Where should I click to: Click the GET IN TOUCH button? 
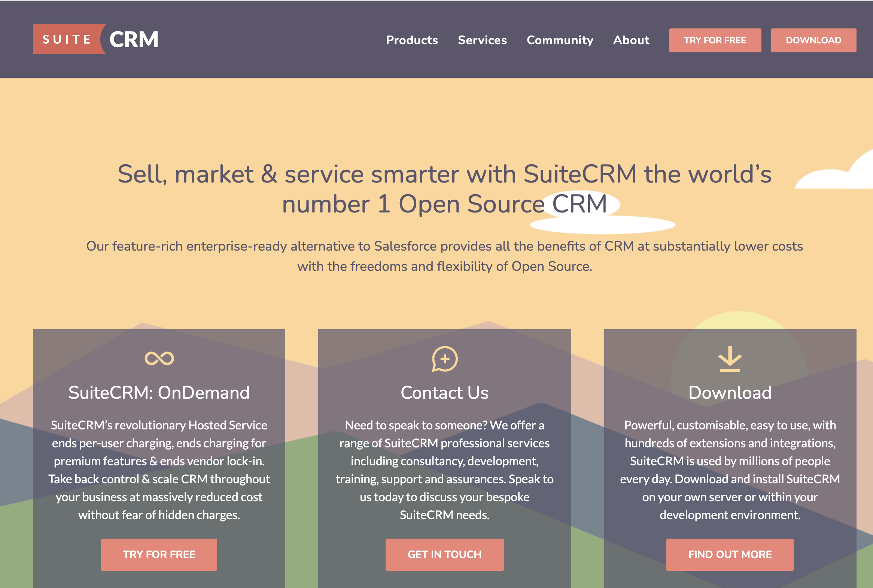tap(444, 554)
